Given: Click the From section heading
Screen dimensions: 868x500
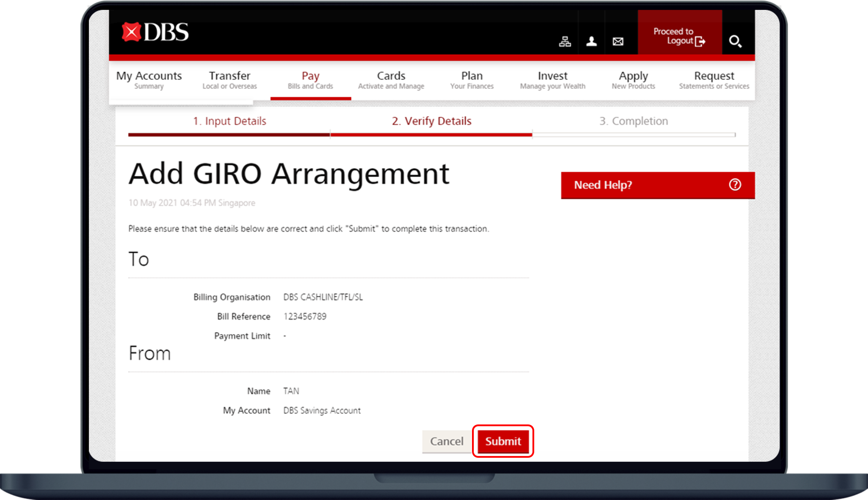Looking at the screenshot, I should pos(150,353).
